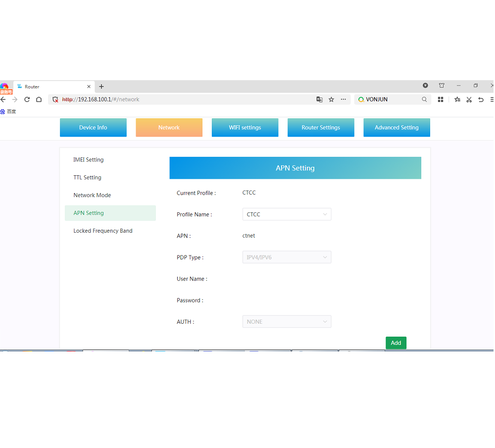Open a new browser tab
The image size is (495, 448).
101,87
